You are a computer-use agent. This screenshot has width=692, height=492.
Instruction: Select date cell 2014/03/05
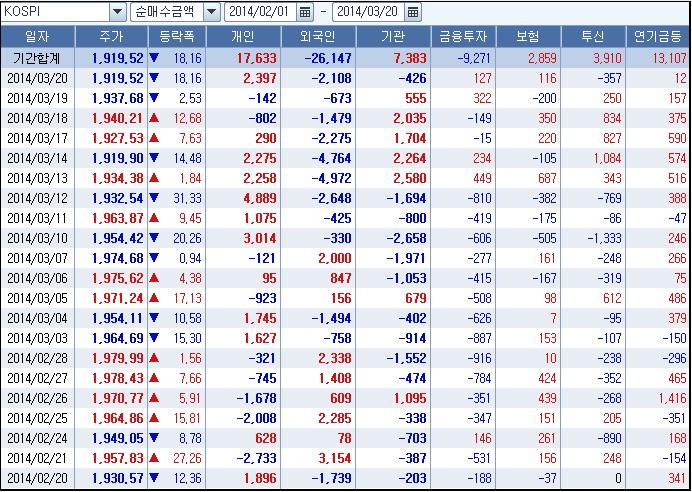point(38,298)
